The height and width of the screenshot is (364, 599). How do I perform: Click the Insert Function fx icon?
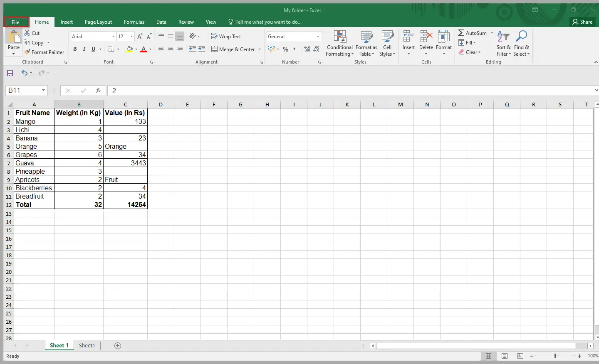[x=98, y=91]
